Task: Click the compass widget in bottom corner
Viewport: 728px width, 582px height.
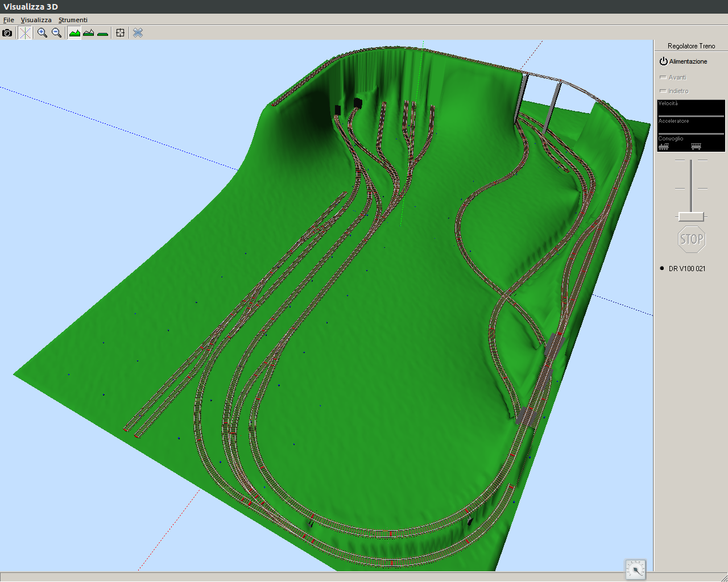Action: [635, 569]
